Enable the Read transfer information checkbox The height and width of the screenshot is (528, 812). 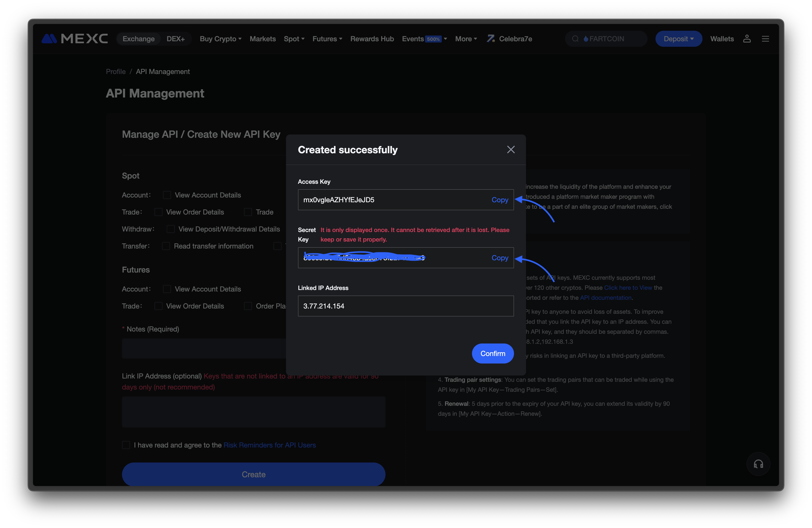tap(166, 246)
